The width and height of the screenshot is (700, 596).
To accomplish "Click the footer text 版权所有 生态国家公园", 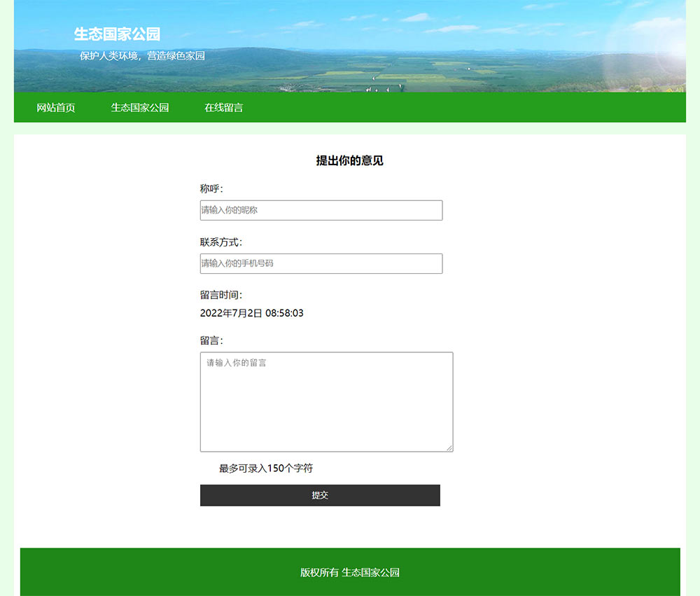I will click(x=349, y=572).
